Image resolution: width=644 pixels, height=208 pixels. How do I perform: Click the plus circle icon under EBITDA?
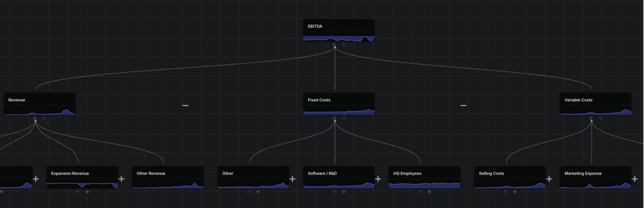[343, 44]
